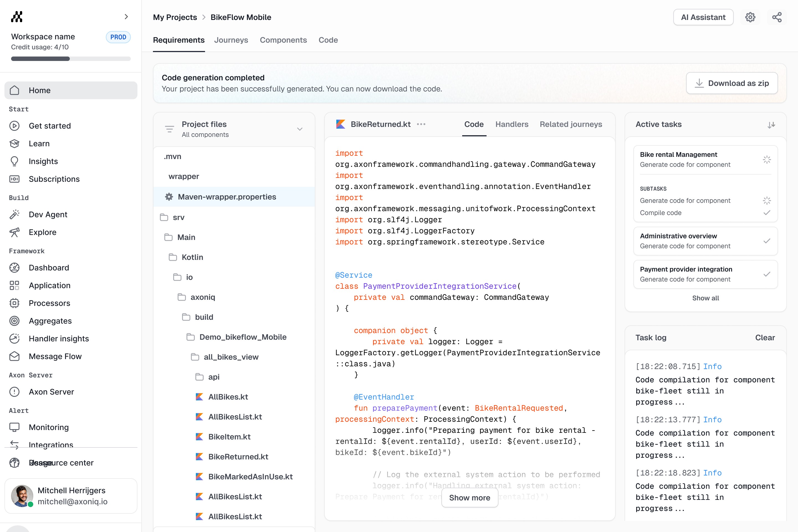Click the share icon

[777, 17]
